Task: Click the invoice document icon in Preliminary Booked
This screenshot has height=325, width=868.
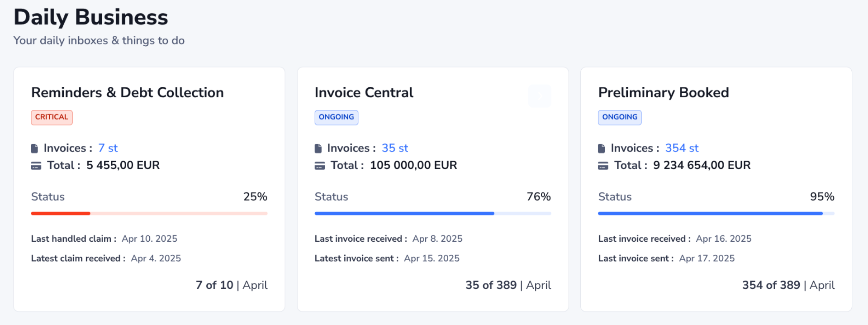Action: (602, 148)
